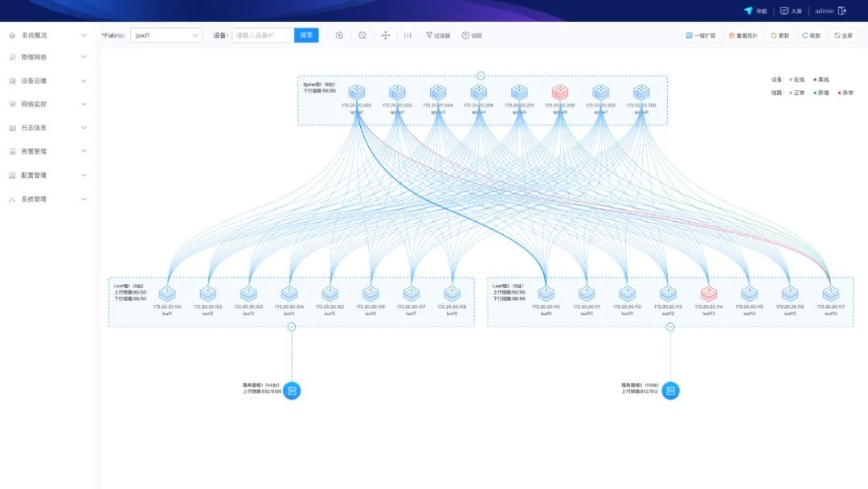Click the logout icon beside admin
Screen dimensions: 868x489
842,10
